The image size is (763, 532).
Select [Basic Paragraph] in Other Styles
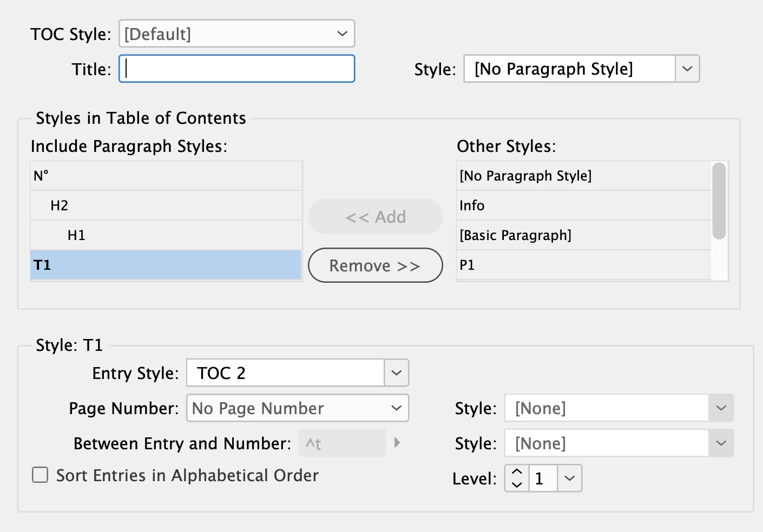point(583,235)
